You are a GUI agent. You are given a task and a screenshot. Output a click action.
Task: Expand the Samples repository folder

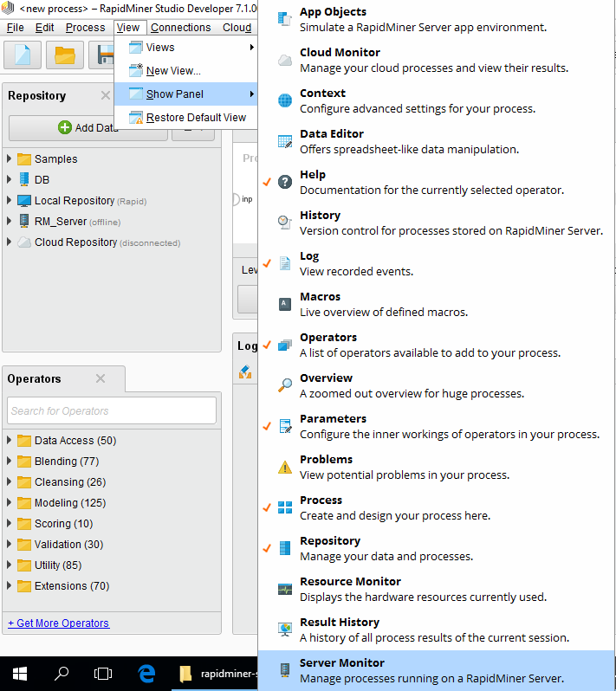tap(10, 158)
